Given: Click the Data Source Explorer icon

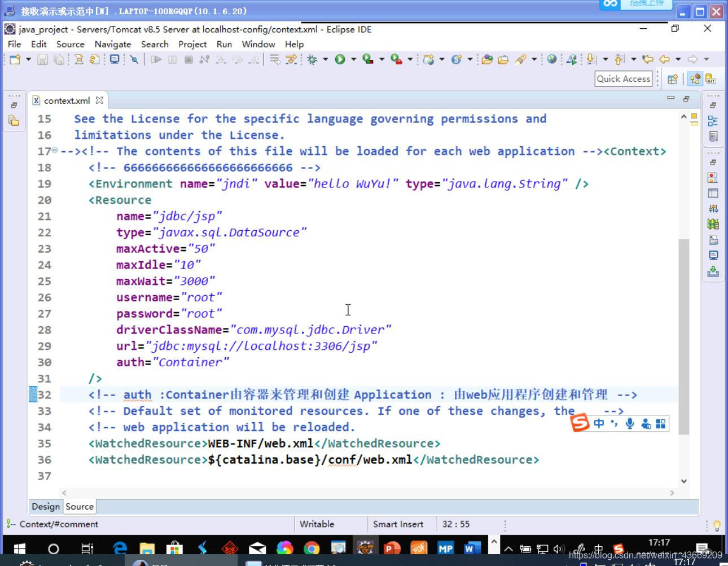Looking at the screenshot, I should pos(713,224).
